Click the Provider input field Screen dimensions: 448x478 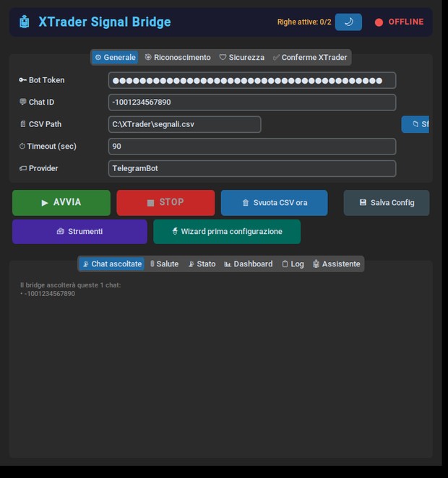click(x=252, y=168)
